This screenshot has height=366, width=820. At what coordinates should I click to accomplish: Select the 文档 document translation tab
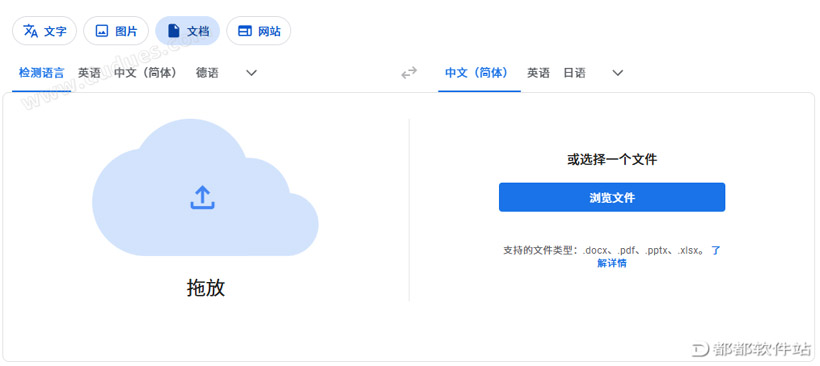pyautogui.click(x=188, y=31)
